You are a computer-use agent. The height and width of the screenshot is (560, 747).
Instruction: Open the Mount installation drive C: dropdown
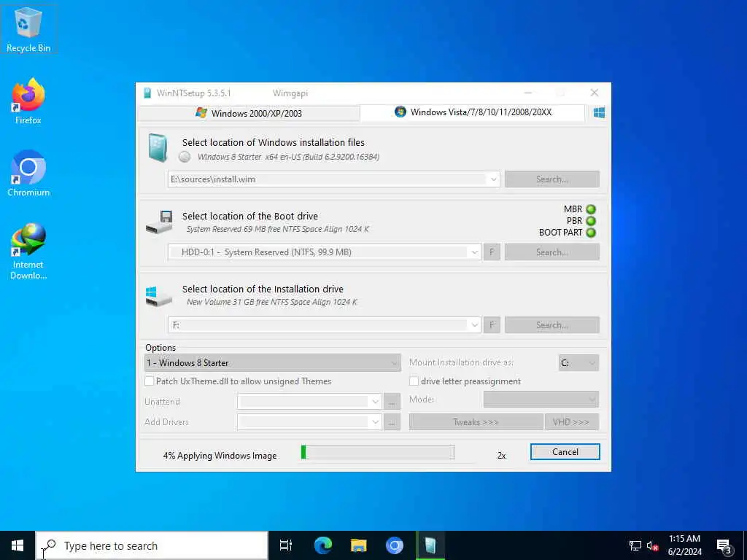coord(578,363)
